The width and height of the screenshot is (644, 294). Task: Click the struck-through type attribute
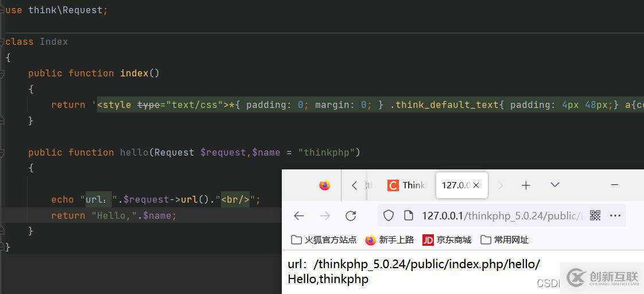coord(149,105)
